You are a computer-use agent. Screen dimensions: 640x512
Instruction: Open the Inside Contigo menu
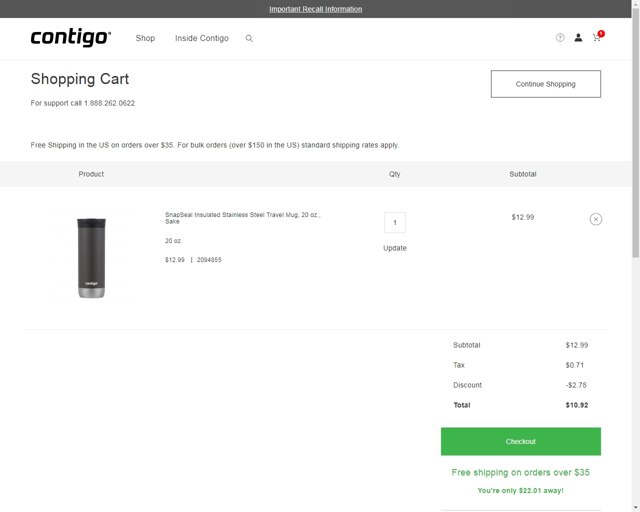[x=202, y=38]
